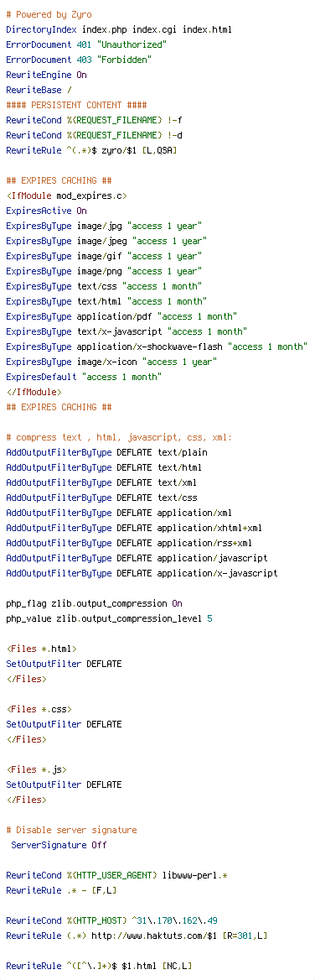The width and height of the screenshot is (315, 980).
Task: Click the ExpiresByType application/x-shockwave-flash line
Action: click(x=157, y=347)
